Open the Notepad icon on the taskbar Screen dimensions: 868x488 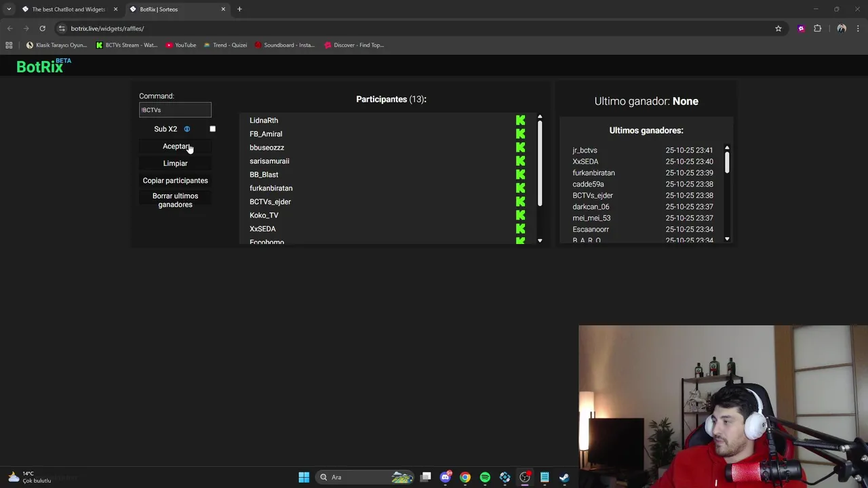pyautogui.click(x=545, y=477)
